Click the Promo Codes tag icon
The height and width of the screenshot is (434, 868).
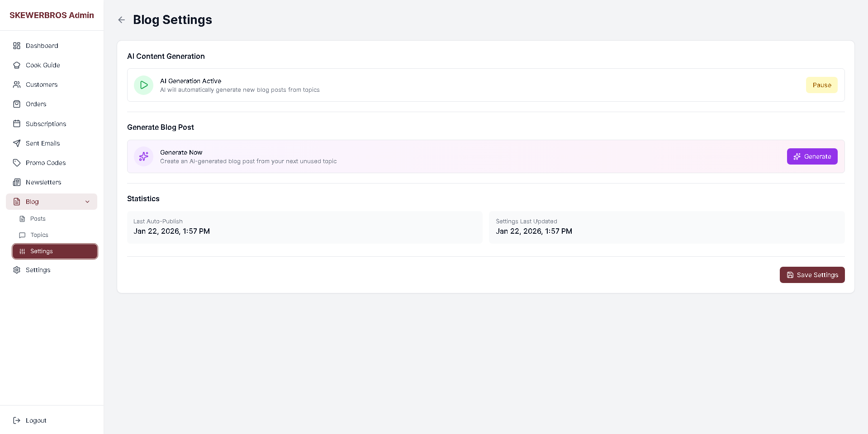[17, 163]
